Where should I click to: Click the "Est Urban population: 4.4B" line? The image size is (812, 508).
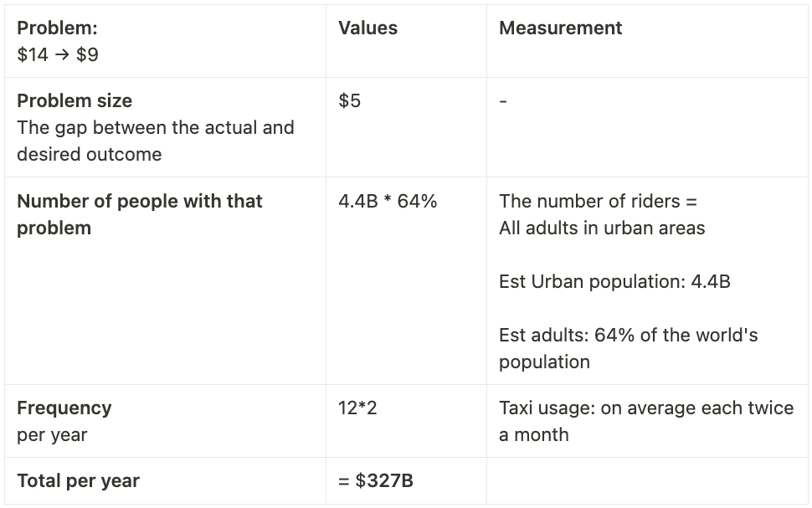[614, 281]
